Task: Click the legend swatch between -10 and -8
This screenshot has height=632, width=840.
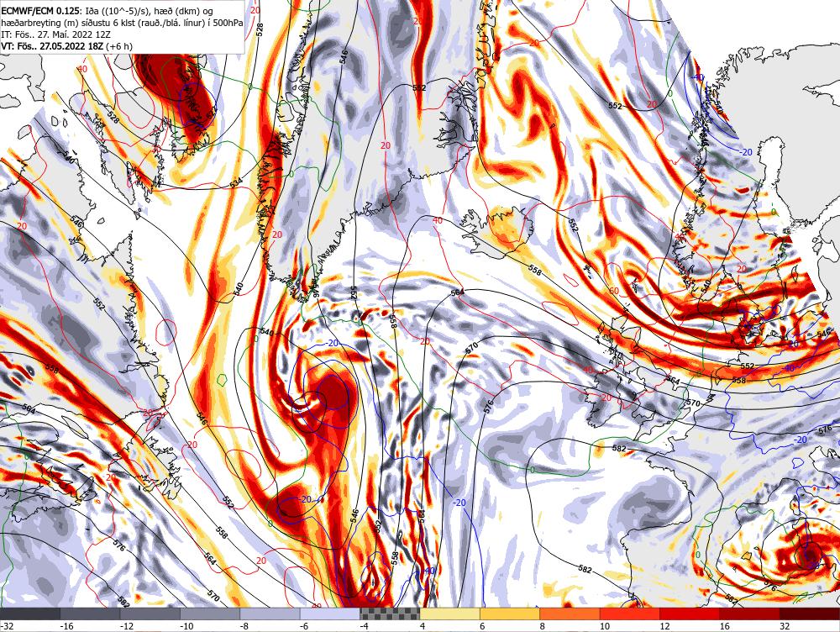Action: pyautogui.click(x=210, y=614)
